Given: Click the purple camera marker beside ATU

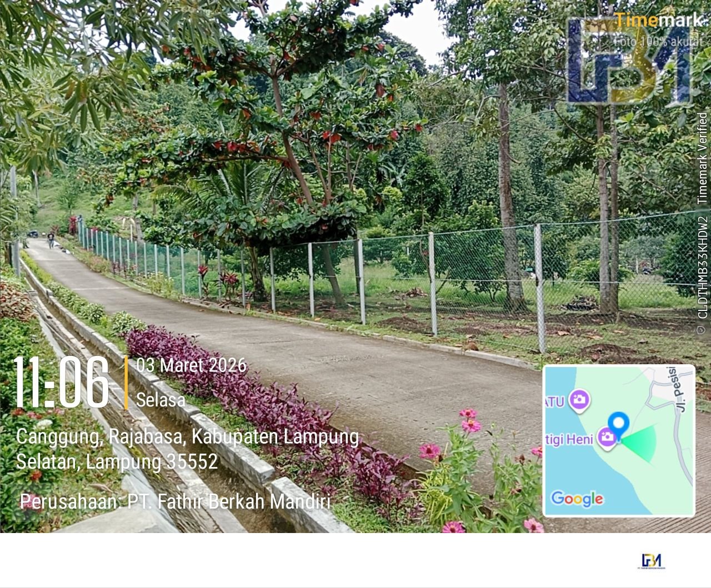Looking at the screenshot, I should tap(579, 399).
